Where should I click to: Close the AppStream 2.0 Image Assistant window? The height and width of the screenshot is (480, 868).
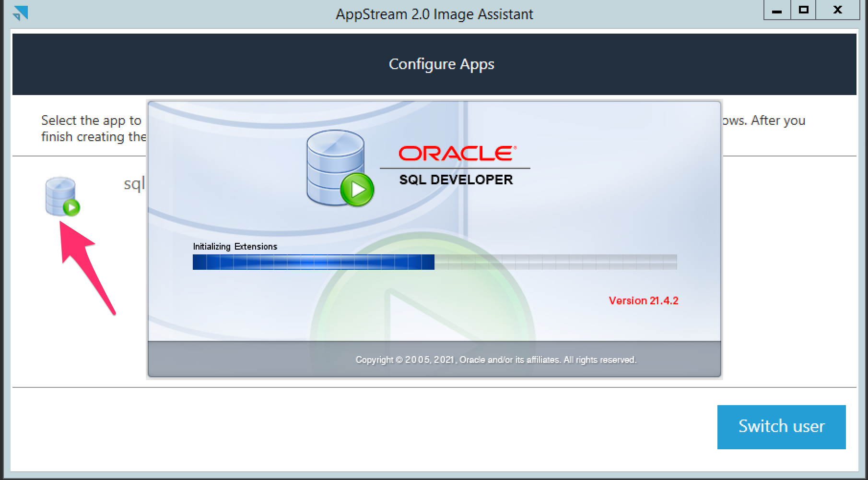click(x=838, y=10)
